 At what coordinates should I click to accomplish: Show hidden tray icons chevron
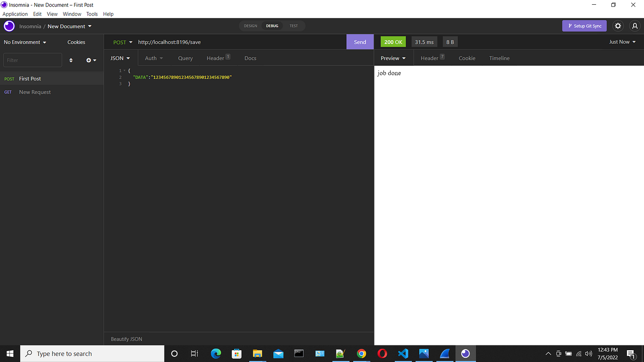point(548,353)
